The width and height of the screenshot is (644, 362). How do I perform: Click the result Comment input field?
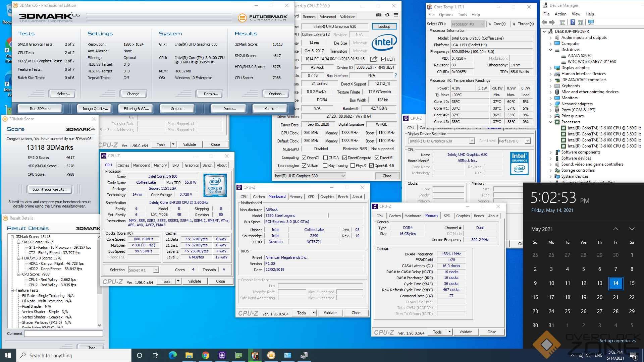pyautogui.click(x=63, y=334)
